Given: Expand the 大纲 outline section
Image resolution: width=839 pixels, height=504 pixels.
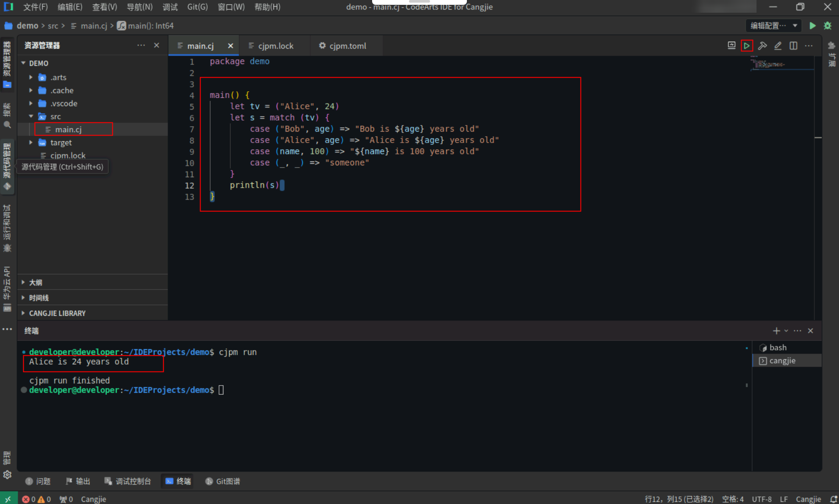Looking at the screenshot, I should point(92,282).
